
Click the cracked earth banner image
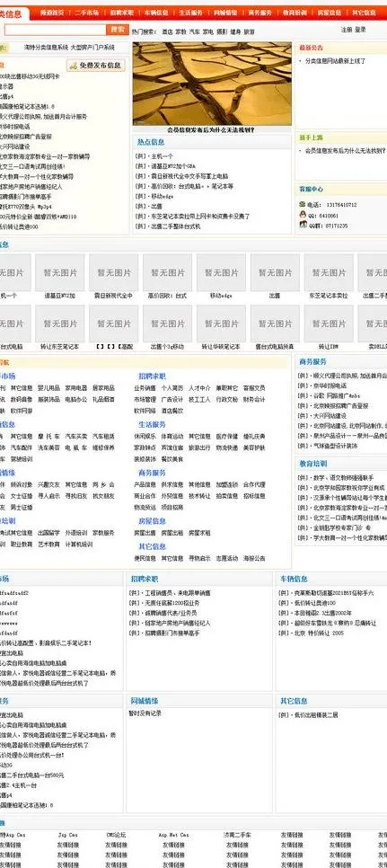pyautogui.click(x=212, y=84)
